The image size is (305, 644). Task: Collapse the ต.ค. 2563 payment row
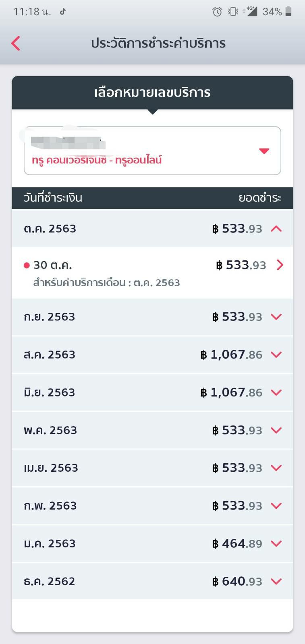point(276,229)
